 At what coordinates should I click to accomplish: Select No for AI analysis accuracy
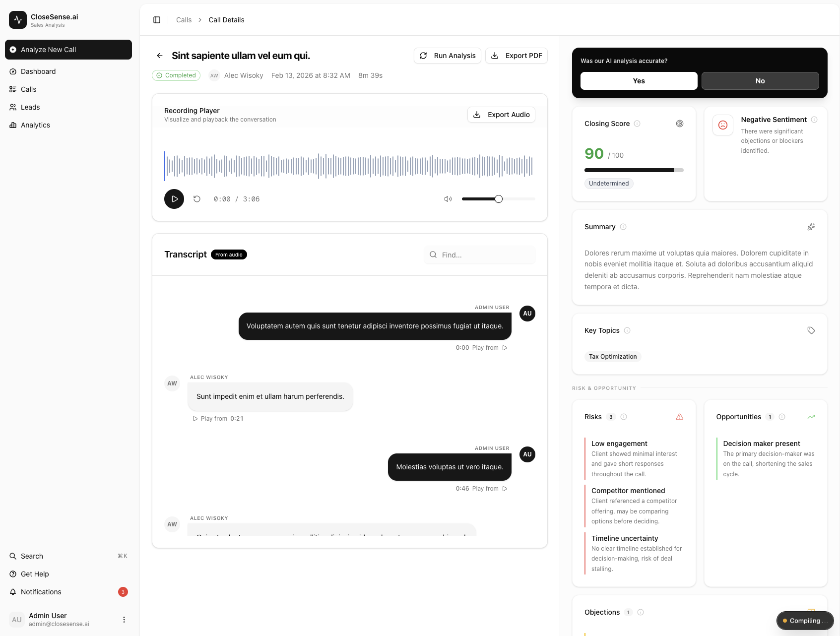pos(760,81)
